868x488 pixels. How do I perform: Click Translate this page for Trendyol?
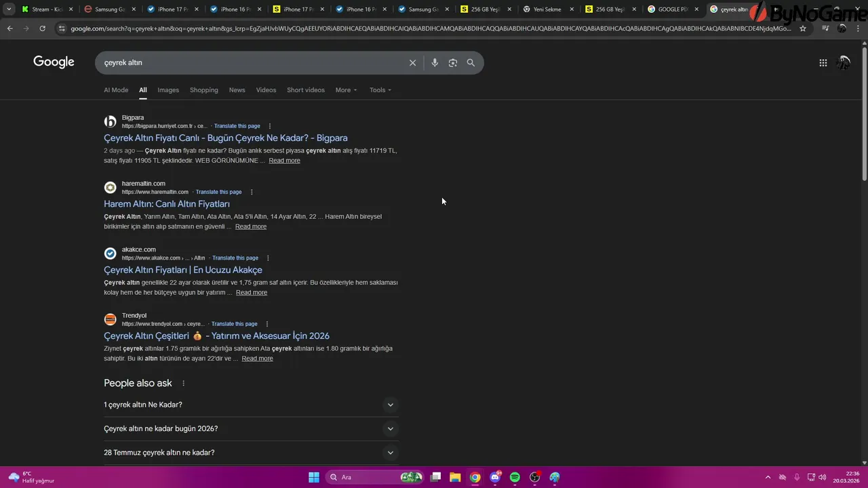tap(235, 324)
